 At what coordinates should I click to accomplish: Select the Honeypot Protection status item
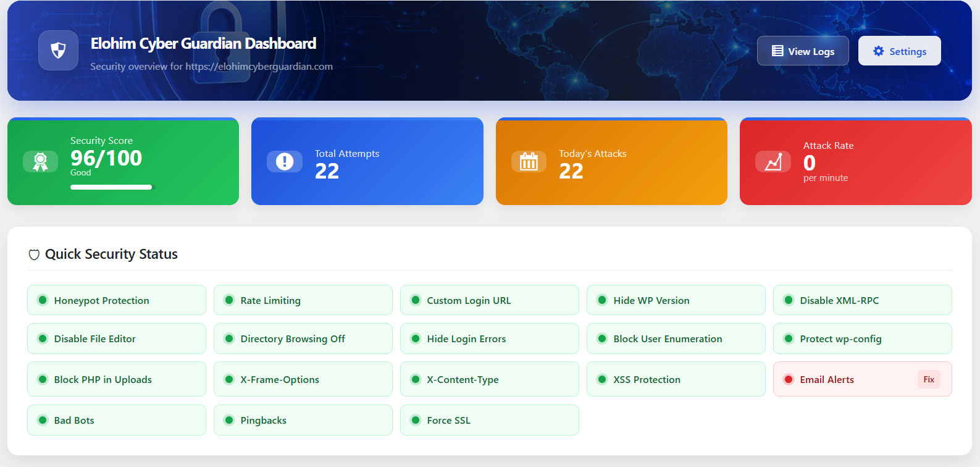pyautogui.click(x=117, y=300)
